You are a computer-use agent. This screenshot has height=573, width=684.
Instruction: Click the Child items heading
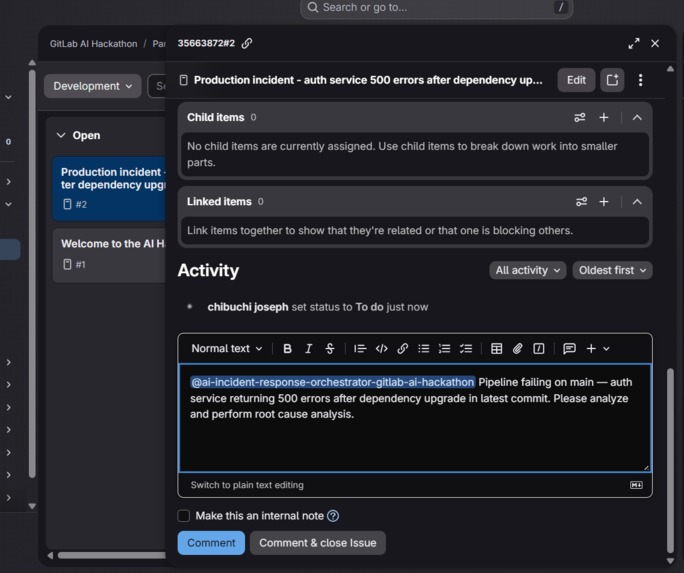click(215, 117)
